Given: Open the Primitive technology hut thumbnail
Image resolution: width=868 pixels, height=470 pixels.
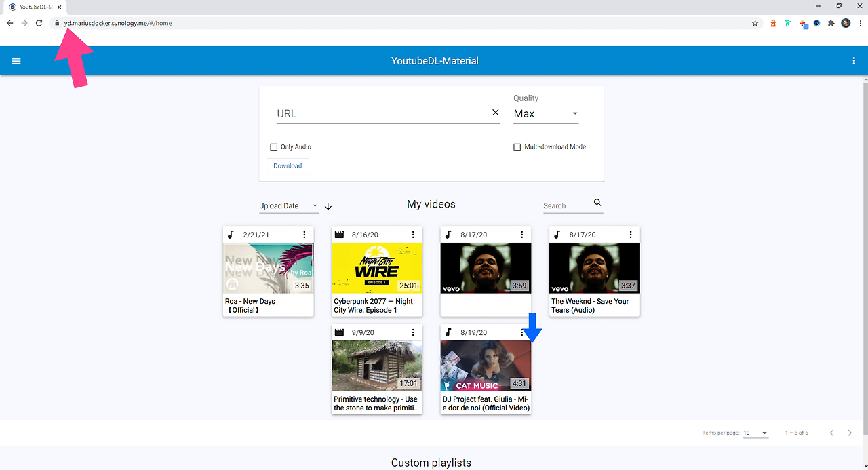Looking at the screenshot, I should tap(377, 366).
